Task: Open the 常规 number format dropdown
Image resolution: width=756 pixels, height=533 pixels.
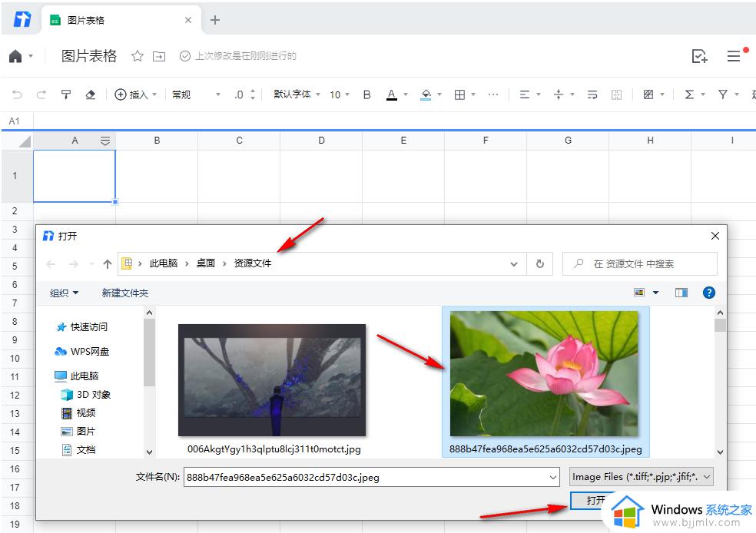Action: point(196,94)
